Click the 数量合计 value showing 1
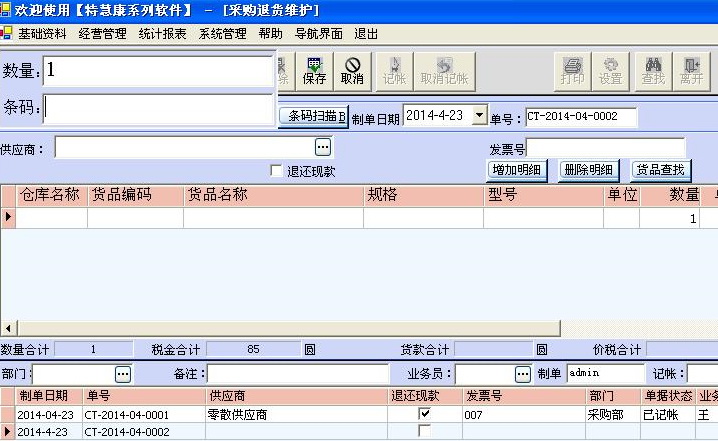The height and width of the screenshot is (441, 718). (x=93, y=349)
